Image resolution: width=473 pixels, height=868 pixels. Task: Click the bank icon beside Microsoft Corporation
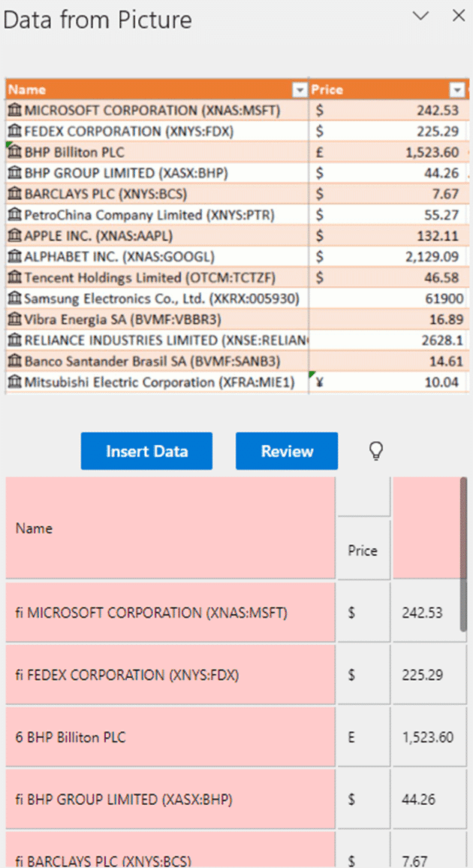tap(14, 110)
